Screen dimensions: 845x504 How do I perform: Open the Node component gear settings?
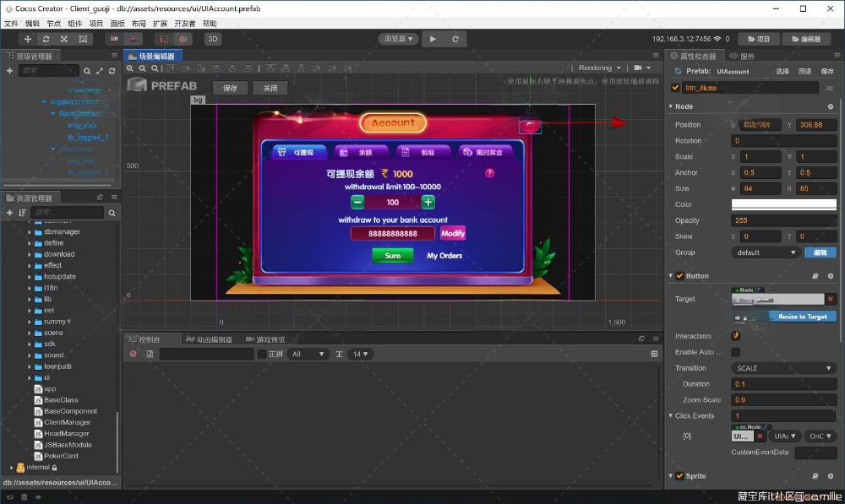[x=830, y=106]
